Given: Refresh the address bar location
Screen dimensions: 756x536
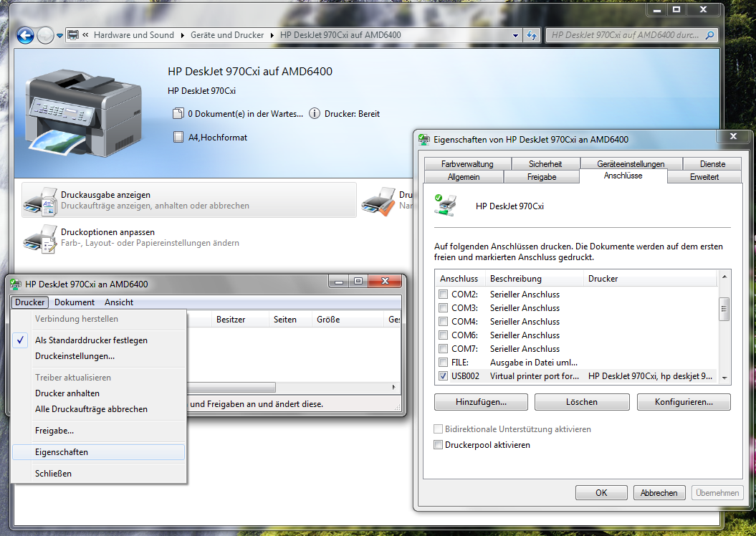Looking at the screenshot, I should pyautogui.click(x=532, y=35).
